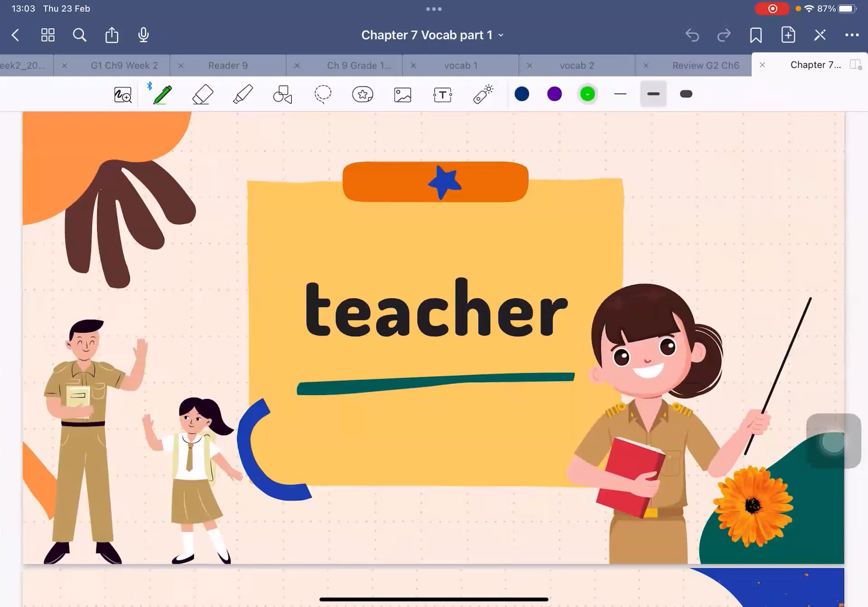Screen dimensions: 868x607
Task: Open the thumbnail grid view
Action: coord(48,35)
